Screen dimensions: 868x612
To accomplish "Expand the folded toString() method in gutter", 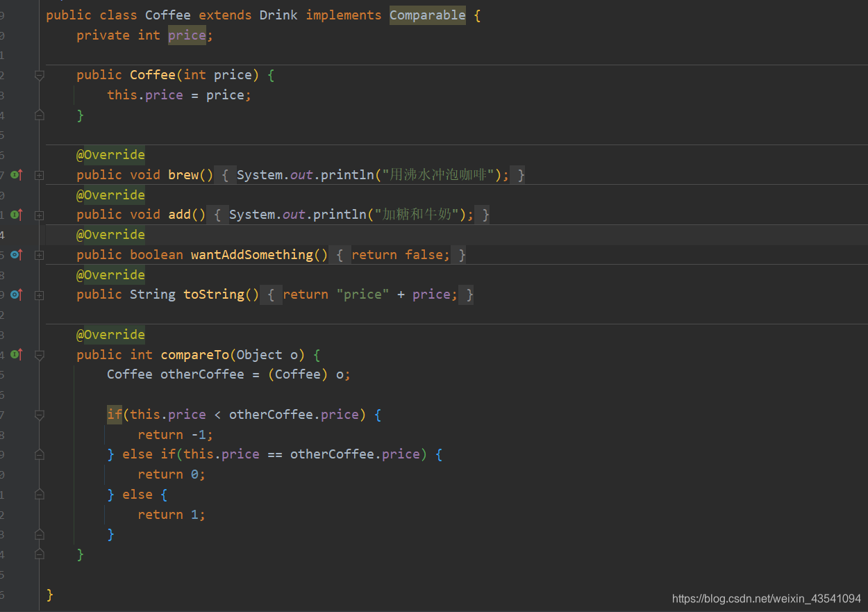I will (40, 295).
